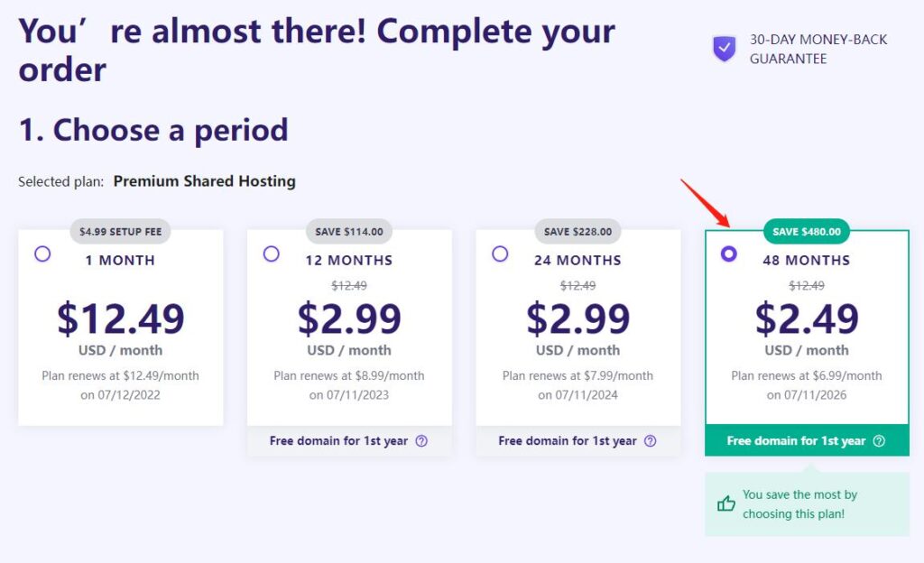This screenshot has height=563, width=924.
Task: Open help icon for 48 months free domain
Action: pyautogui.click(x=879, y=440)
